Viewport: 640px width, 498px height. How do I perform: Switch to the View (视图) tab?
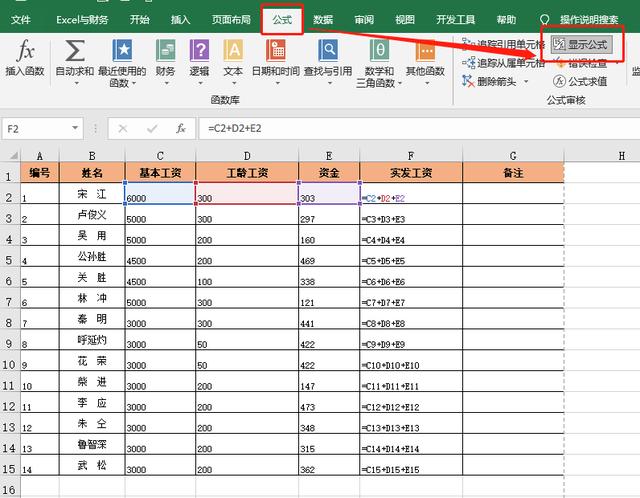pos(405,20)
